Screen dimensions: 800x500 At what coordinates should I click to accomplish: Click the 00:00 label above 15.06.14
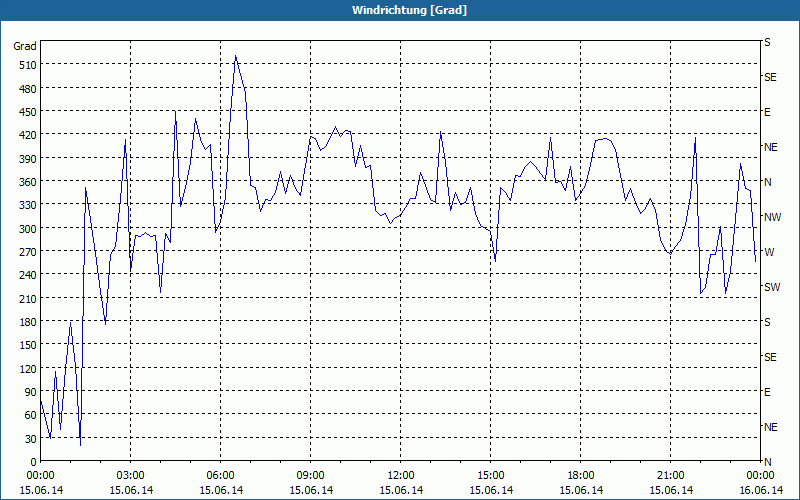tap(40, 476)
